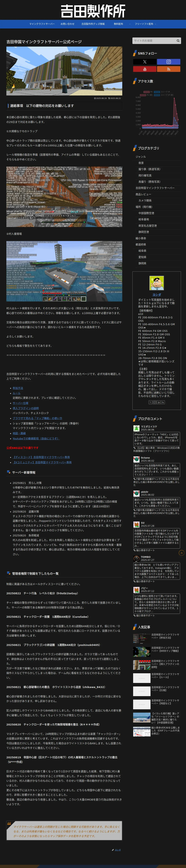This screenshot has height=868, width=186.
Task: Click the ヨシダ author avatar image
Action: click(x=157, y=283)
